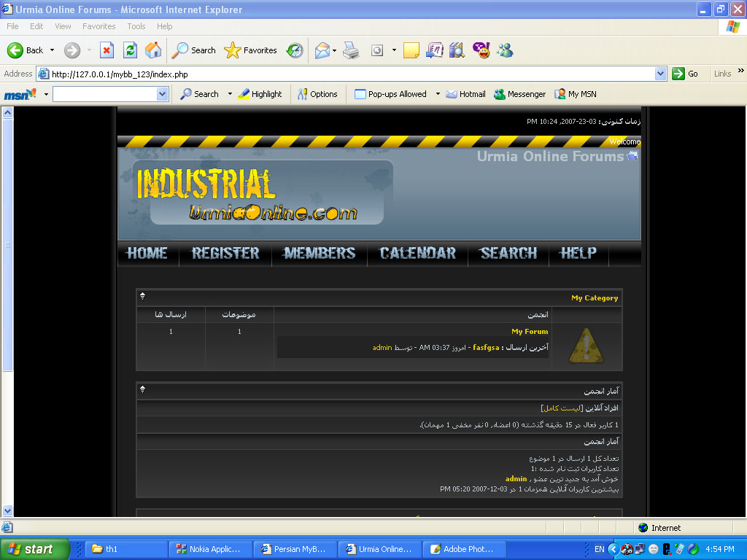747x560 pixels.
Task: Open the My Forum link
Action: point(530,332)
